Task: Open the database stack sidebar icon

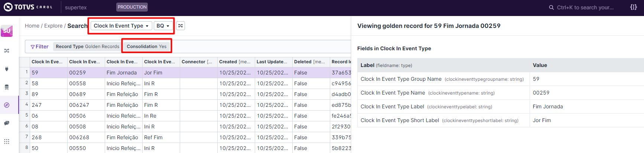Action: point(7,87)
